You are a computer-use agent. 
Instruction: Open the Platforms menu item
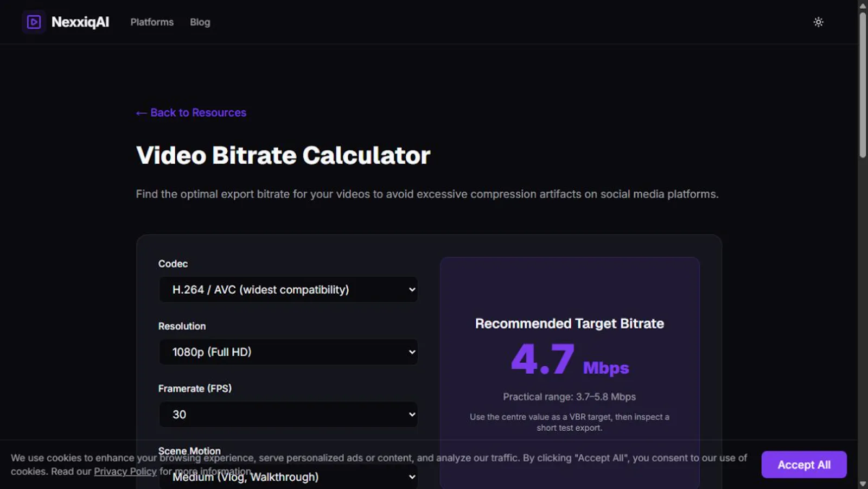[152, 22]
